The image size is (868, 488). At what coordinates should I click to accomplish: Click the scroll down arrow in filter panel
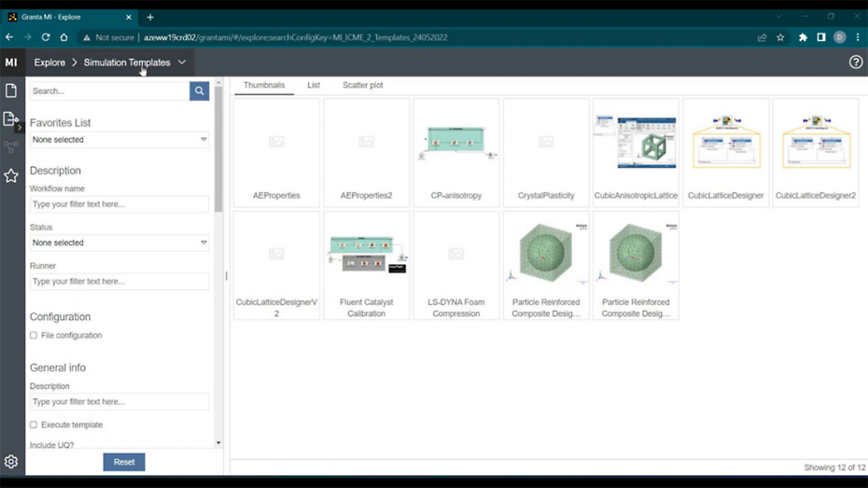pyautogui.click(x=218, y=442)
